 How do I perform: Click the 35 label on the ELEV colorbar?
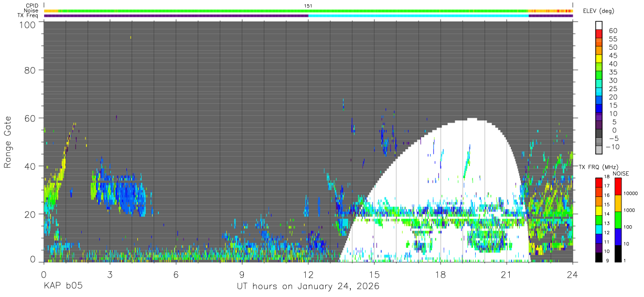tap(613, 72)
